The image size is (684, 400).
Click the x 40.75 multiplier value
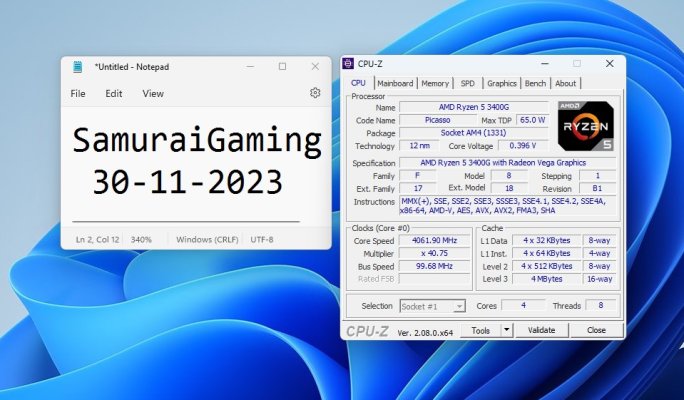pyautogui.click(x=434, y=253)
